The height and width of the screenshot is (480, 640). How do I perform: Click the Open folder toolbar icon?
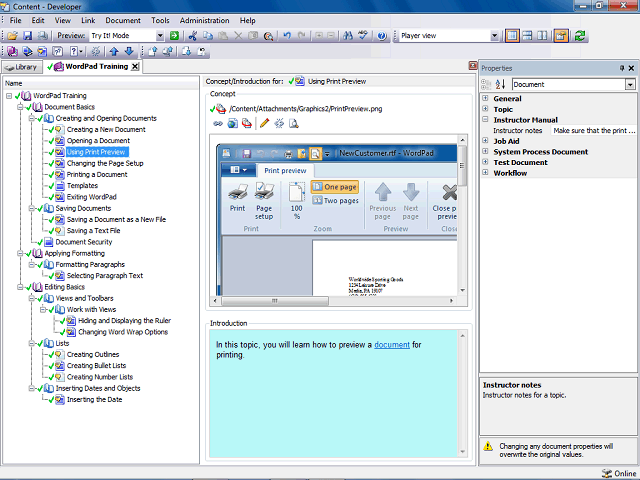(12, 36)
